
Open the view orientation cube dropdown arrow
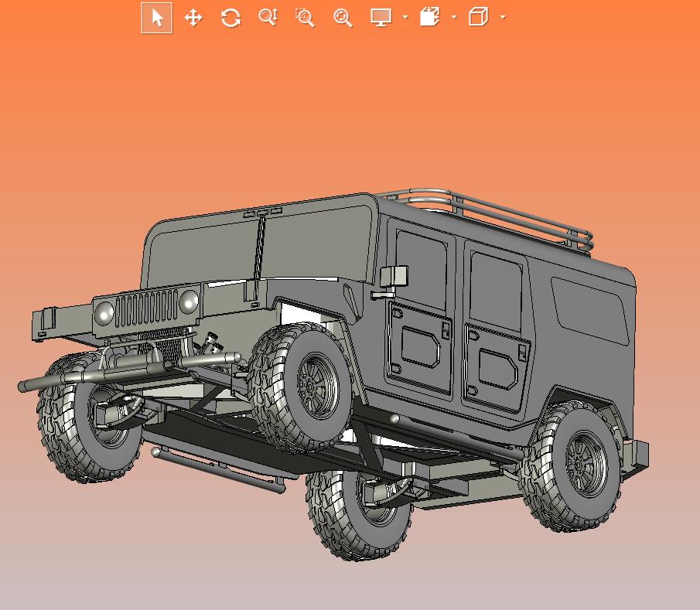[504, 18]
